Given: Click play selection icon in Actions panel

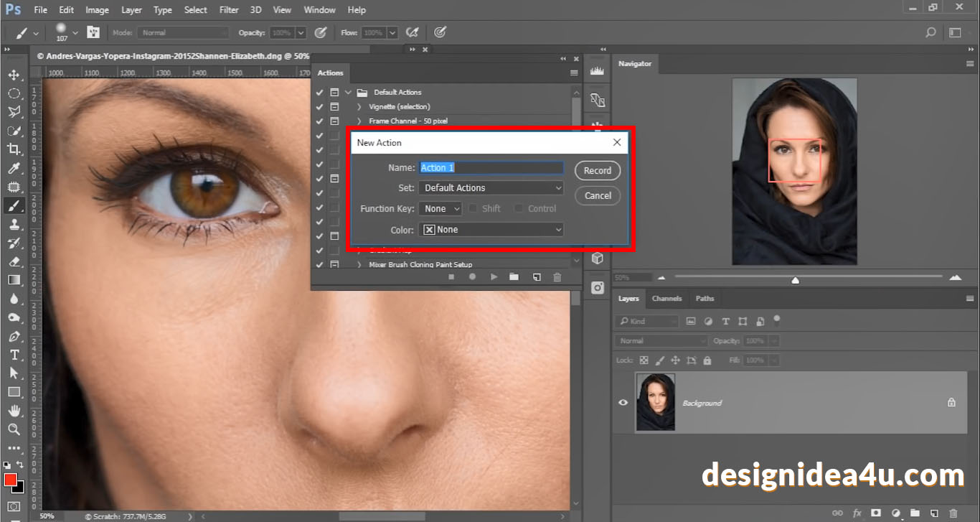Looking at the screenshot, I should coord(494,276).
